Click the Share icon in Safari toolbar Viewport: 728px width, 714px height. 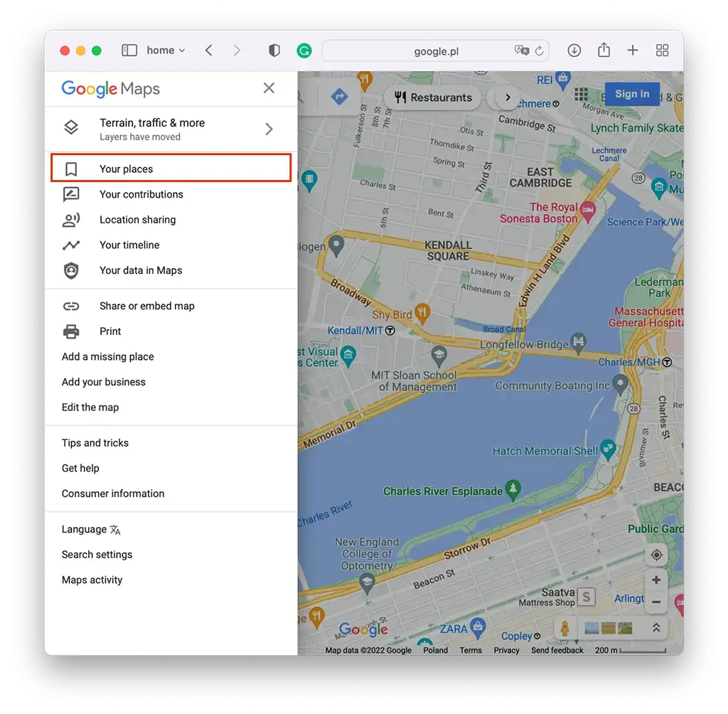604,50
